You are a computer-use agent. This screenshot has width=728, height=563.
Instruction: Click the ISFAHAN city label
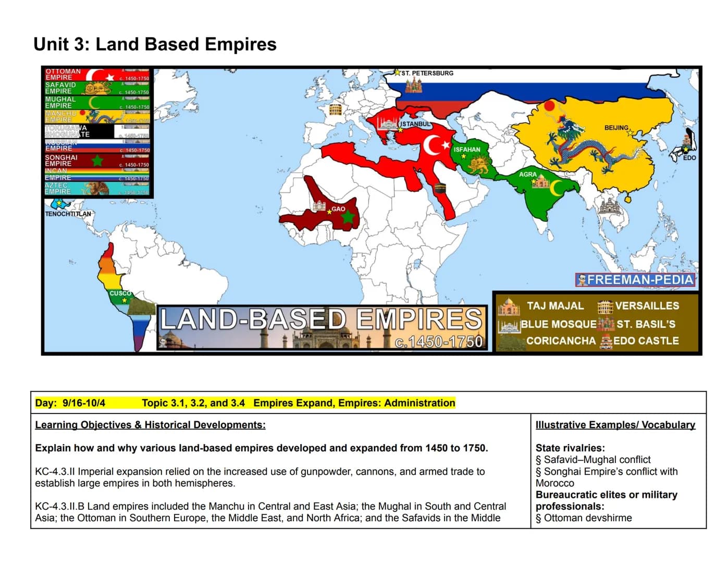click(x=467, y=150)
